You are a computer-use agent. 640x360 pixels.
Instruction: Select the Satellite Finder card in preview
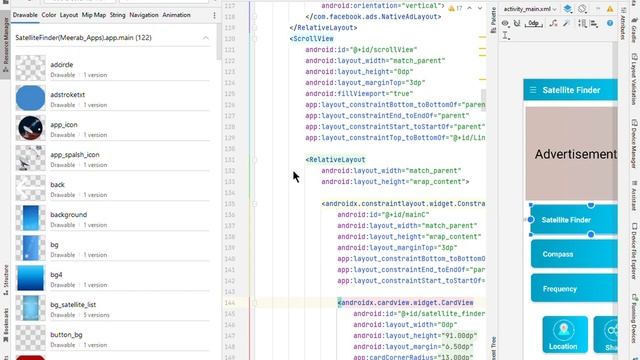[574, 220]
